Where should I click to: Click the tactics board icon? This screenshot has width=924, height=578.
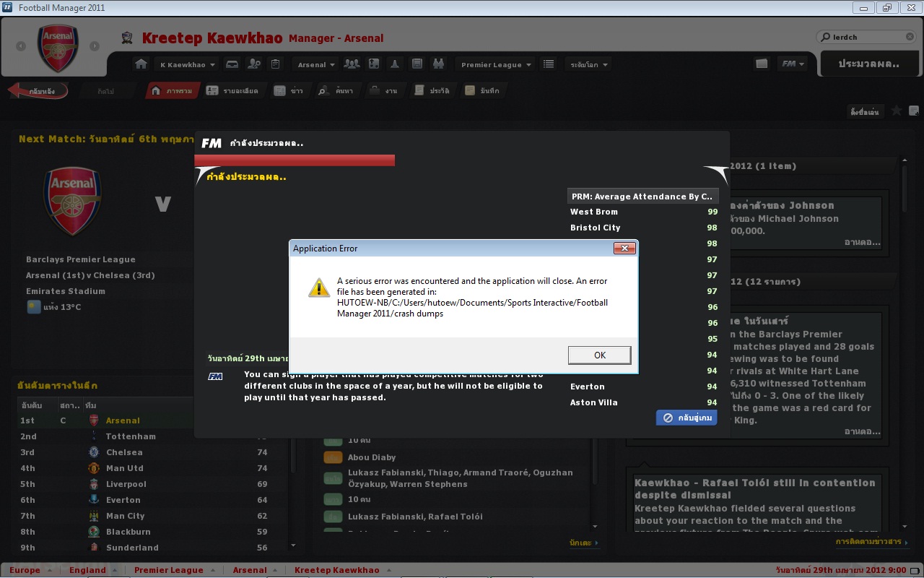point(374,64)
